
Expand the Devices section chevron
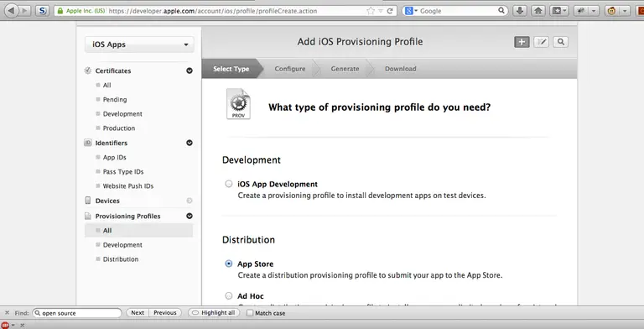tap(190, 201)
